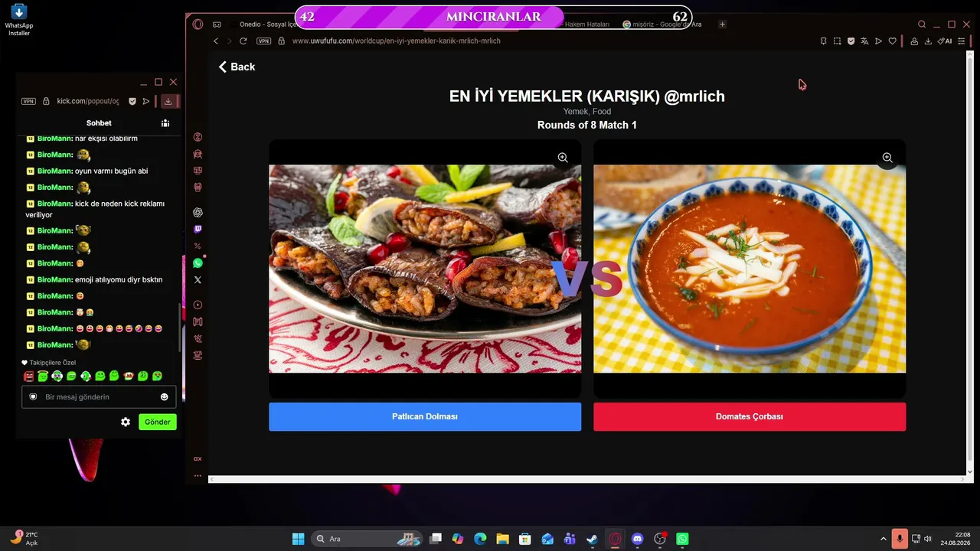Open Opera downloads panel
This screenshot has width=980, height=551.
tap(928, 41)
